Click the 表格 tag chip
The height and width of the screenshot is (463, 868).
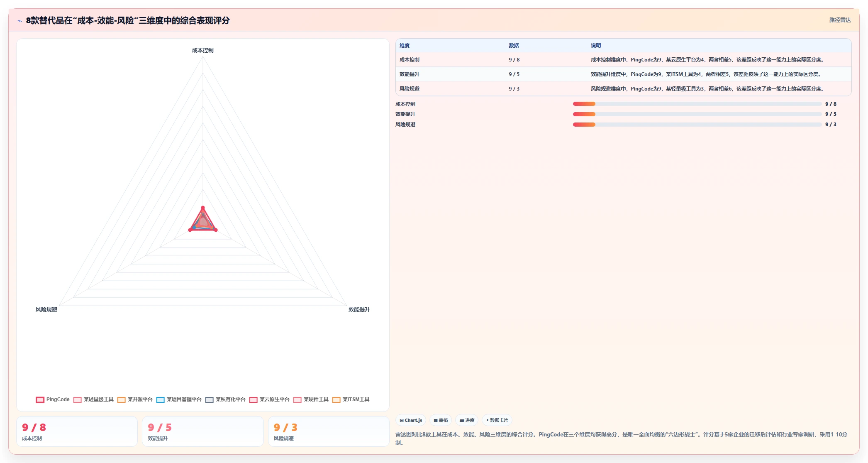441,420
